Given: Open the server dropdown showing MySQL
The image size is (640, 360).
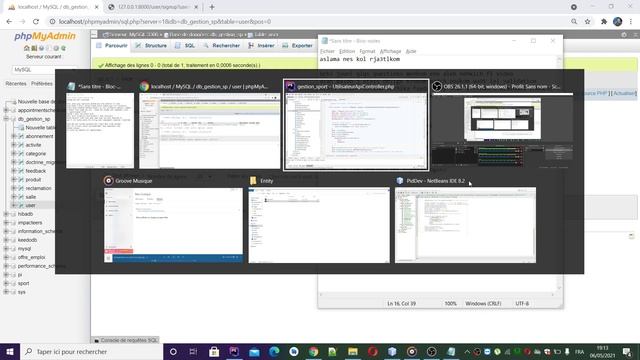Looking at the screenshot, I should (44, 70).
